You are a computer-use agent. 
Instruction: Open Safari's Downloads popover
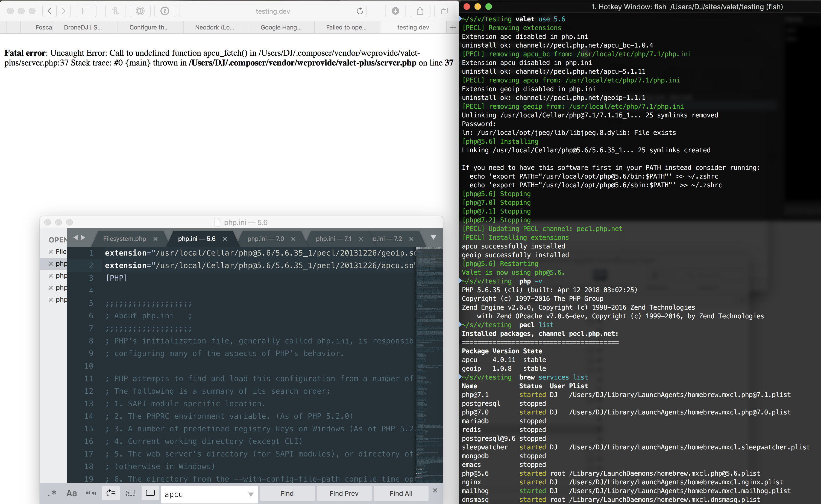395,11
